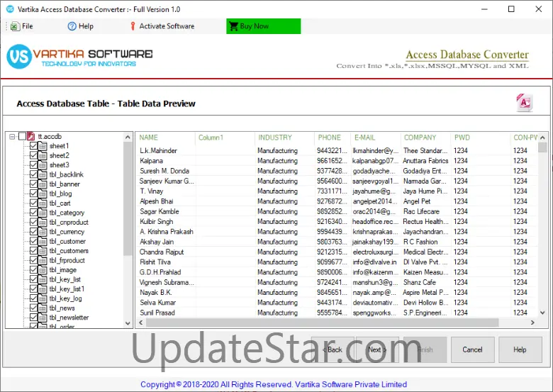Select the info@dlvalve.in email cell
The image size is (553, 392).
pos(376,262)
